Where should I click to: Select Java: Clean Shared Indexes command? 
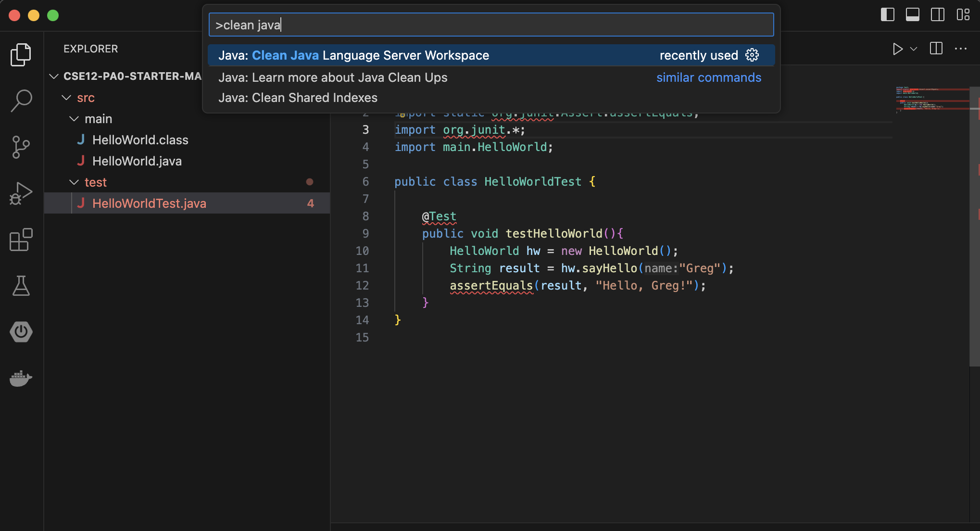491,98
